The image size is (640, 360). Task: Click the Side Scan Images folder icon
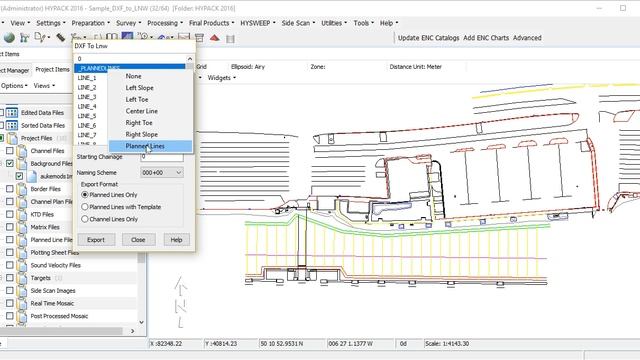[x=21, y=291]
